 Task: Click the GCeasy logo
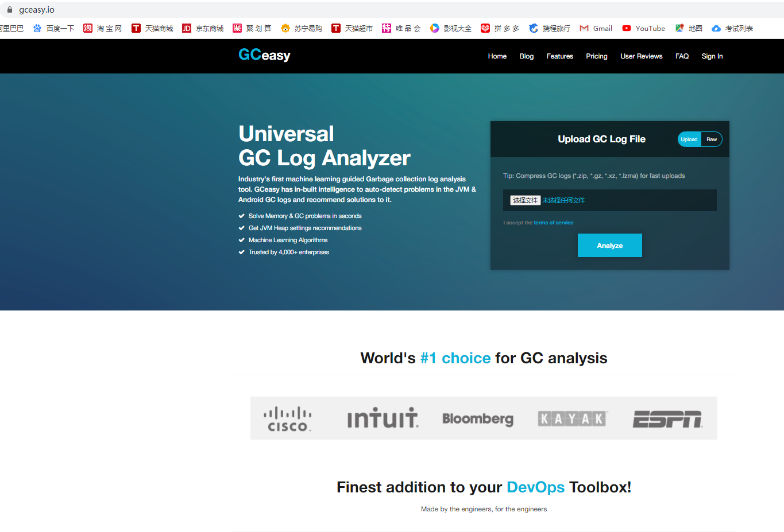264,55
